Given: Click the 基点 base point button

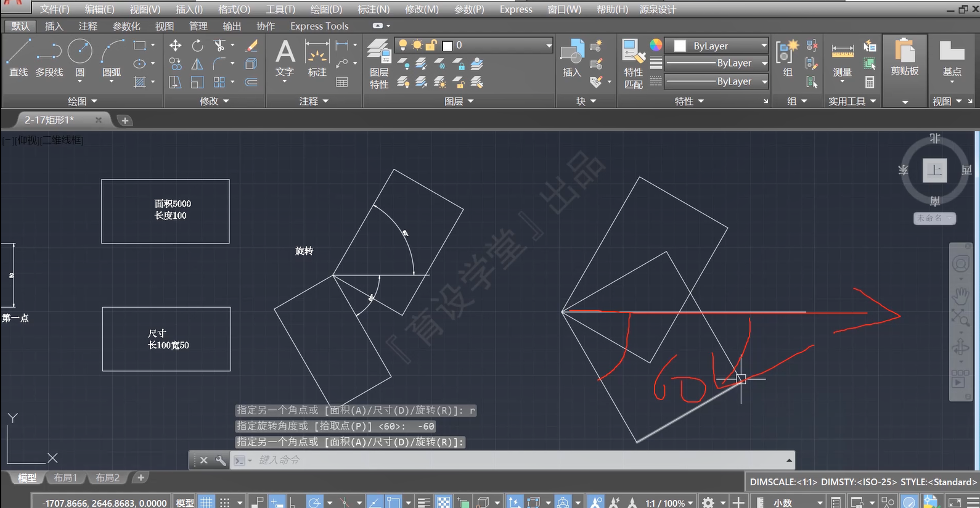Looking at the screenshot, I should 952,59.
